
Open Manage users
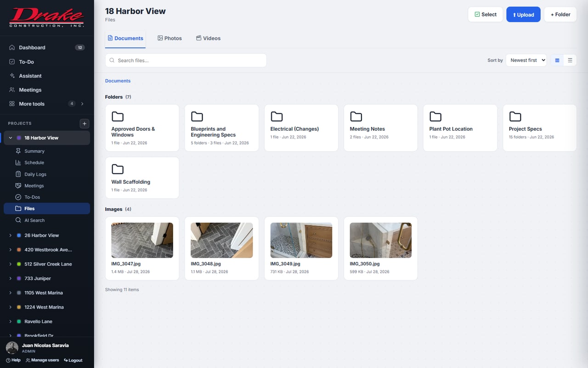42,360
